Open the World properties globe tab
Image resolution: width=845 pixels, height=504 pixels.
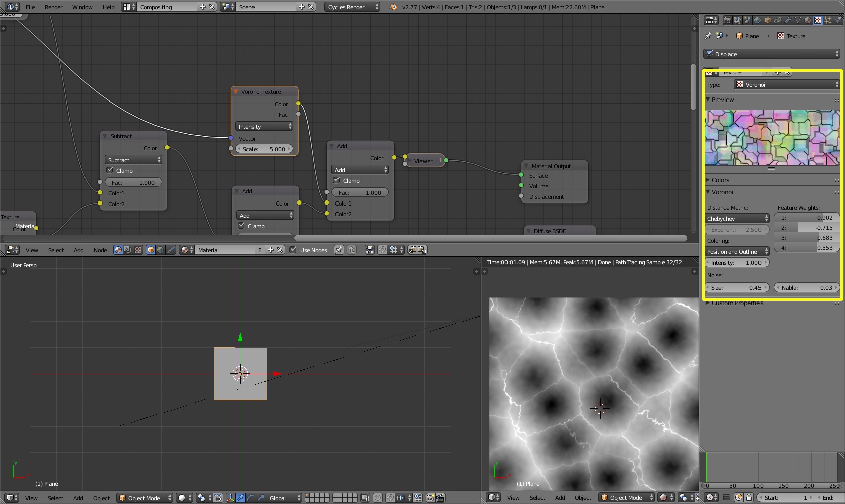coord(757,20)
